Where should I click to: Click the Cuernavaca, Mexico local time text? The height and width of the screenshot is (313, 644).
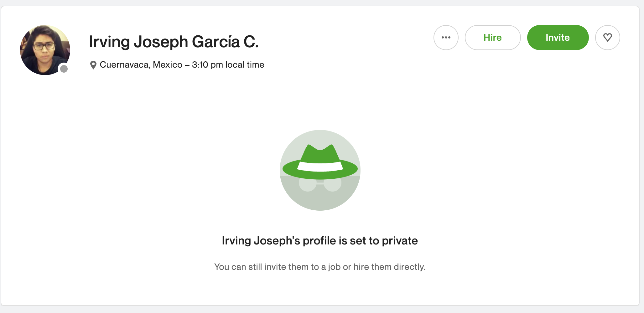pos(182,65)
